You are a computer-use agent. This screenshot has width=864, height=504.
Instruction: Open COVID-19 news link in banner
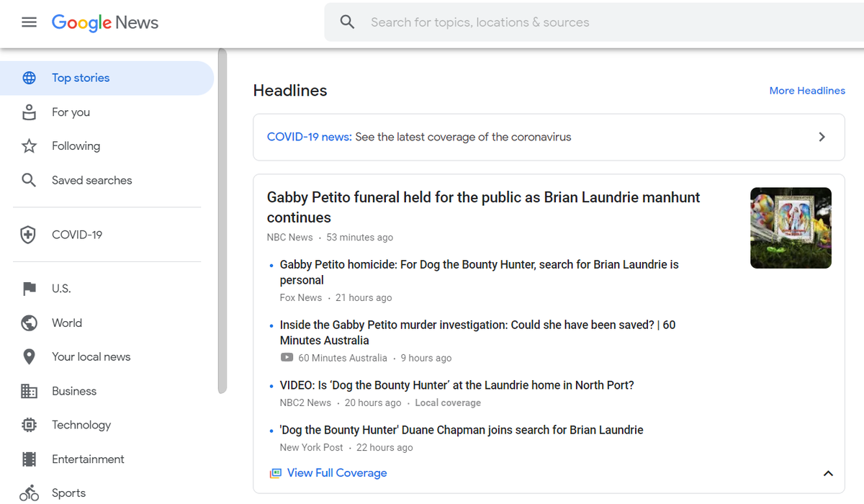310,137
